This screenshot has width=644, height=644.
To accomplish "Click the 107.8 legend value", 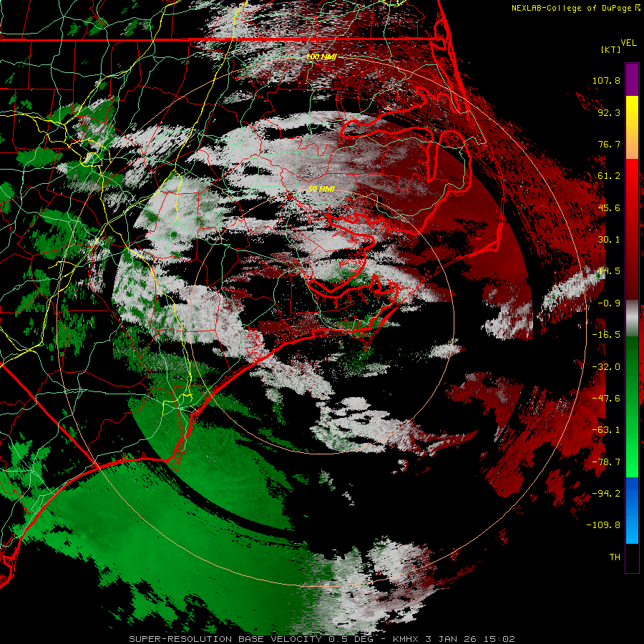I will click(x=606, y=80).
